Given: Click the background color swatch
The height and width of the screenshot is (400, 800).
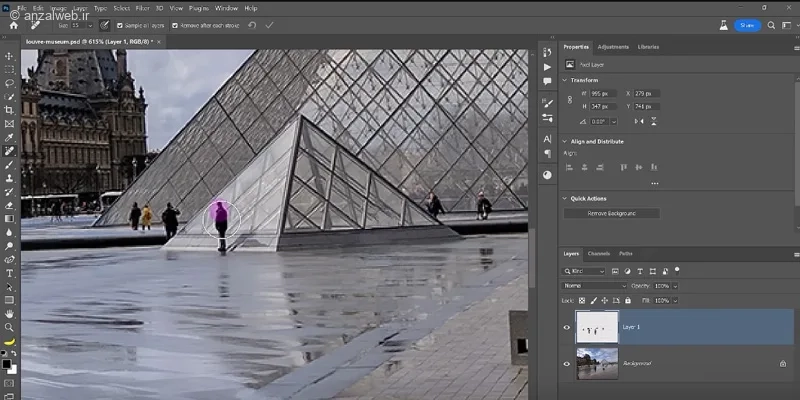Looking at the screenshot, I should [x=13, y=370].
